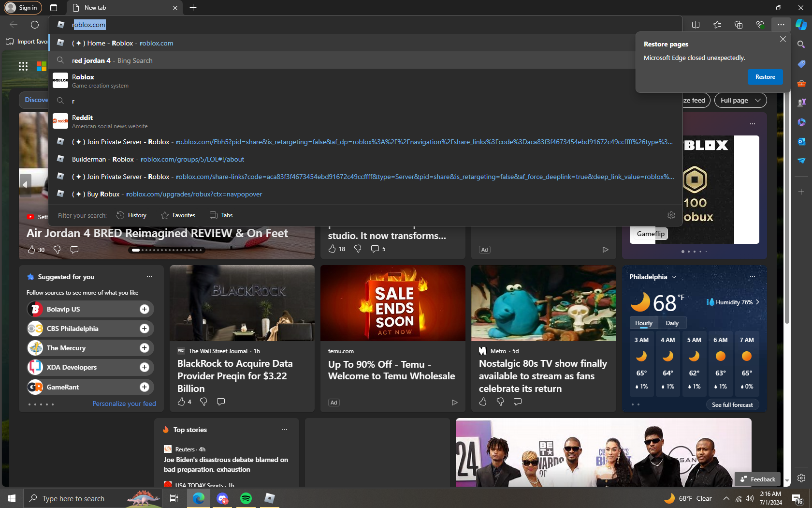The width and height of the screenshot is (812, 508).
Task: Open sidebar Shopping tag icon
Action: click(801, 64)
